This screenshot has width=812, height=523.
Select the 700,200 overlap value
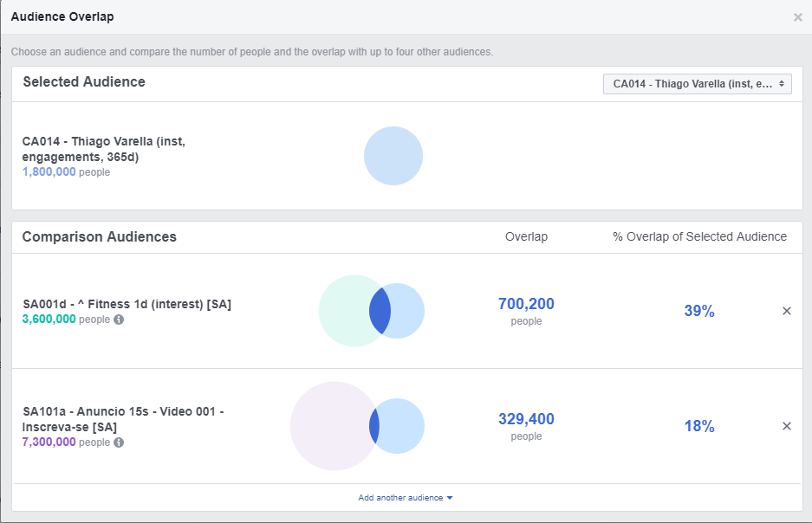tap(526, 304)
